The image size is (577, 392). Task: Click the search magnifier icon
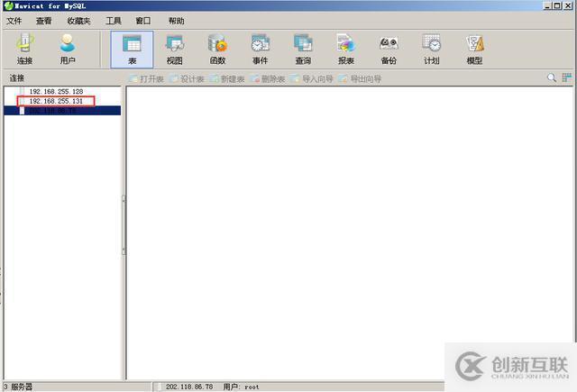coord(551,77)
